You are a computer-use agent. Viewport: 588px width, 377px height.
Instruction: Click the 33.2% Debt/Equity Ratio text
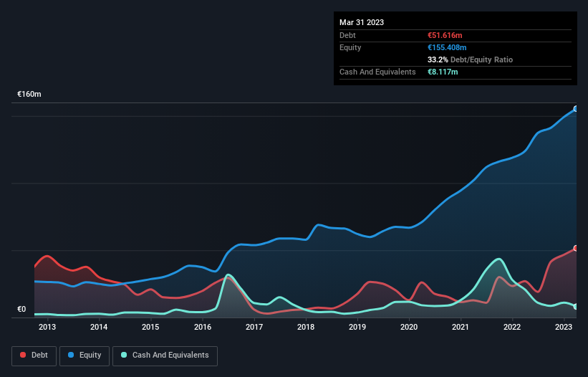pos(471,59)
